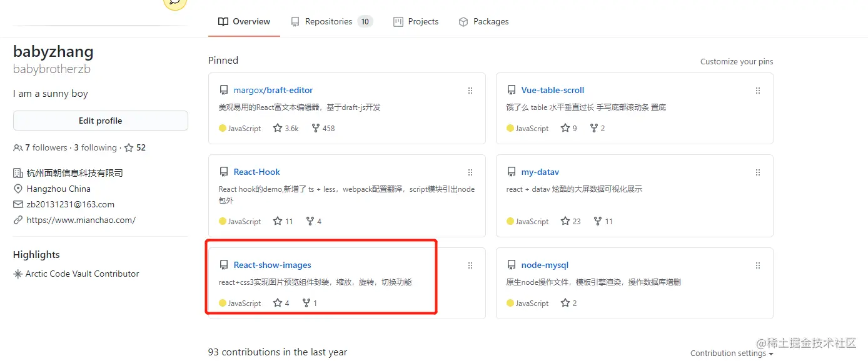This screenshot has width=868, height=361.
Task: Click the 1 fork on React-show-images
Action: (310, 303)
